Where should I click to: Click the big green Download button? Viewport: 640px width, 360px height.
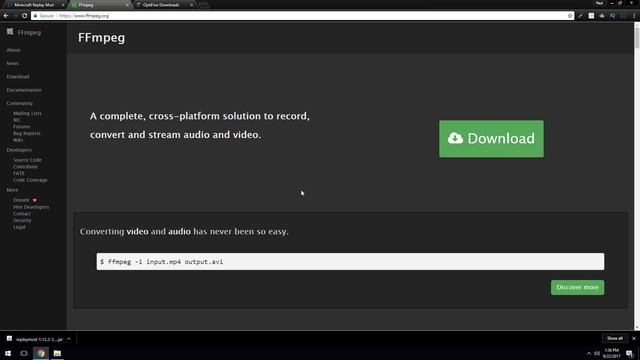click(491, 138)
